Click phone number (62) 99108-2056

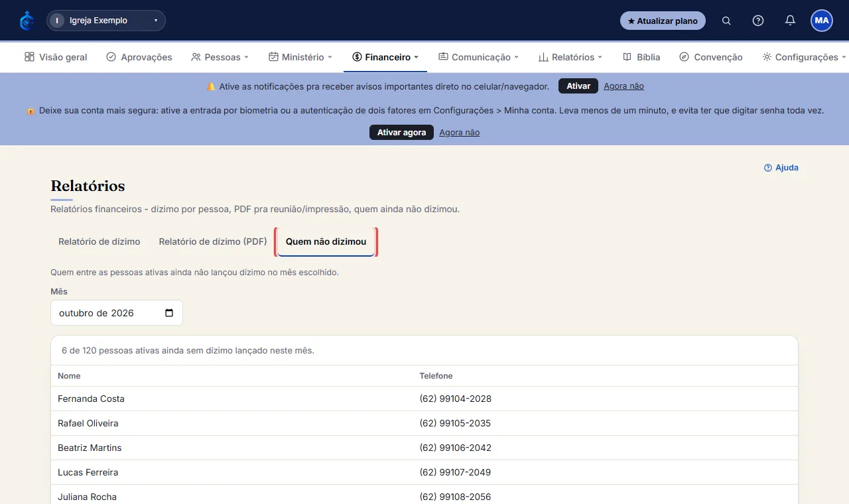(x=456, y=497)
